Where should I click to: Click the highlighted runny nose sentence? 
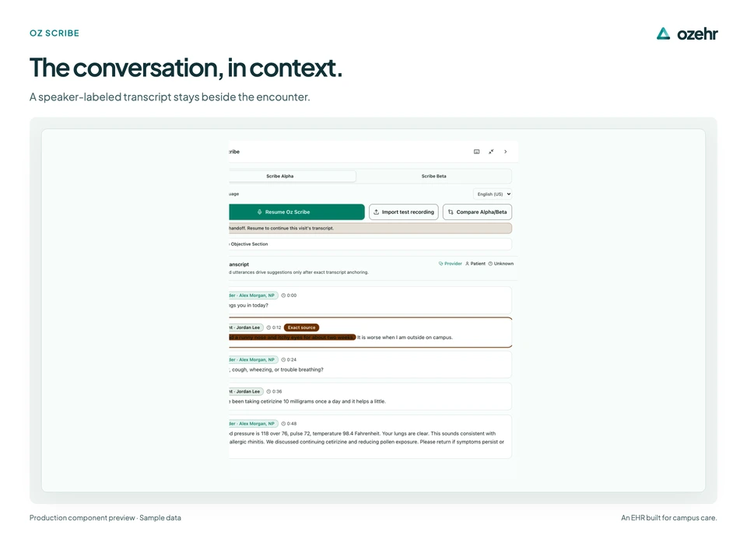click(293, 337)
